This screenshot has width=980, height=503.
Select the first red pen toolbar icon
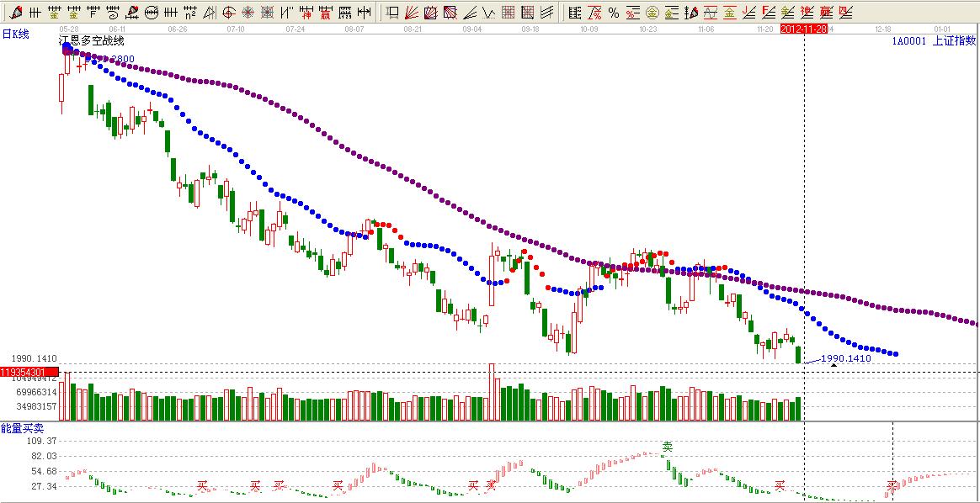tap(16, 13)
